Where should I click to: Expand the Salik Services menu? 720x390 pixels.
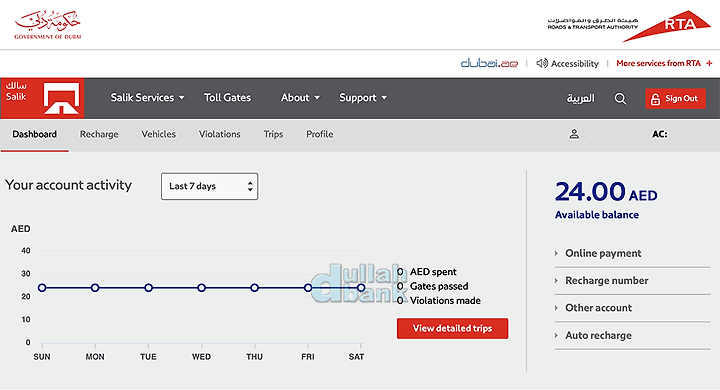(147, 98)
